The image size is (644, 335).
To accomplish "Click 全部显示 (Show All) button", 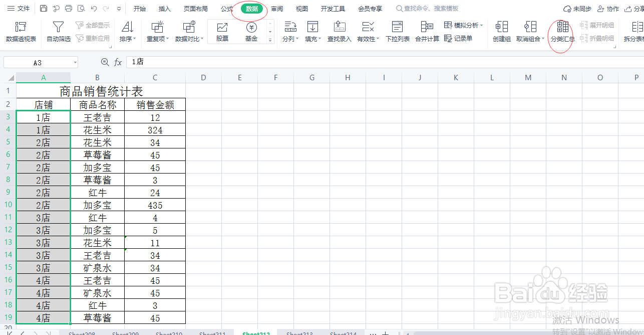I will [93, 26].
